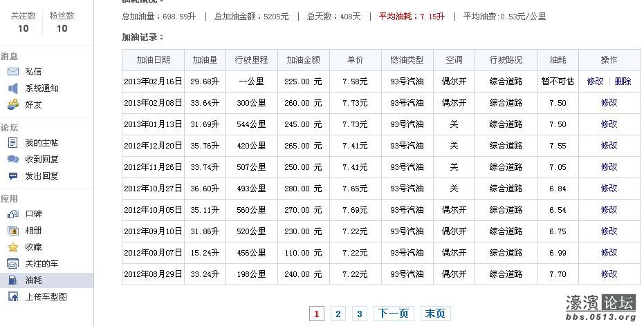View 收到回复 received replies

coord(42,159)
